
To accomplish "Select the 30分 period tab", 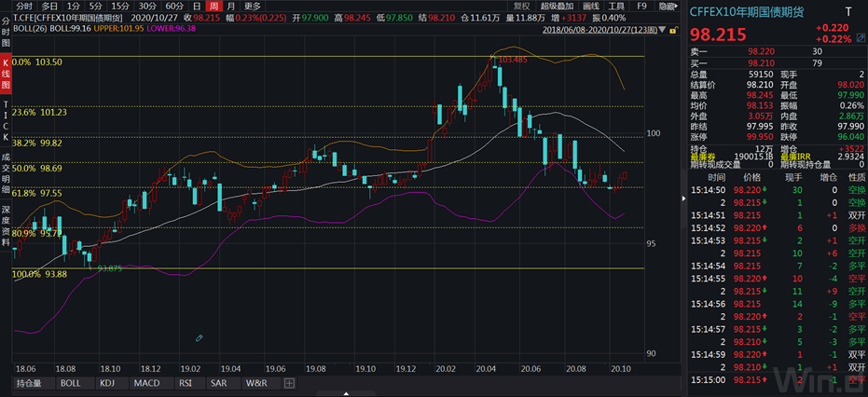I will pos(147,7).
